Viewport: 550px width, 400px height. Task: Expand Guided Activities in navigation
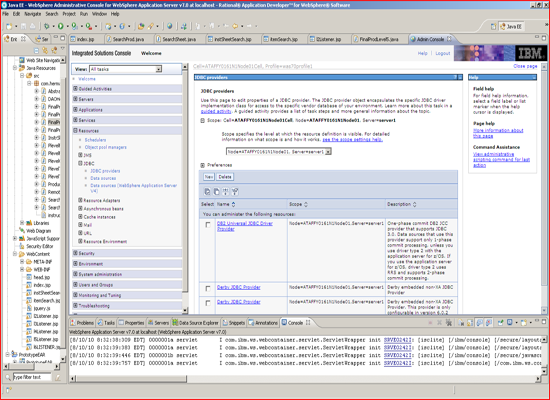click(x=75, y=89)
